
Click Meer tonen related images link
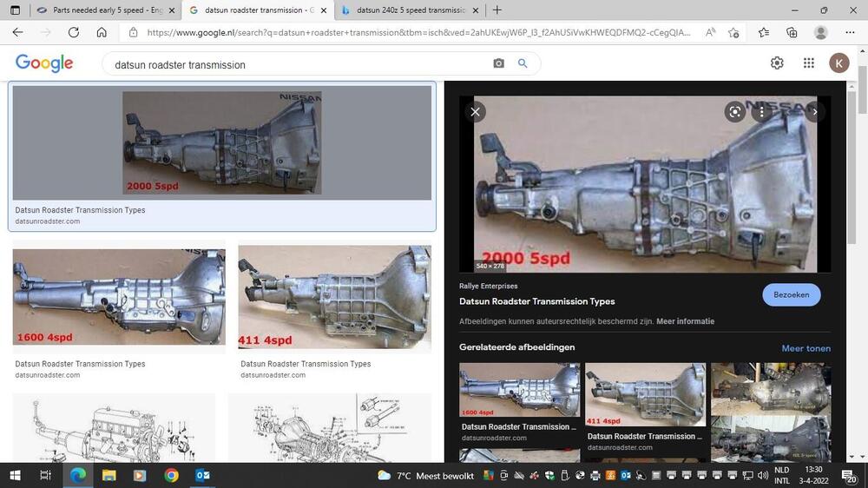click(x=806, y=348)
